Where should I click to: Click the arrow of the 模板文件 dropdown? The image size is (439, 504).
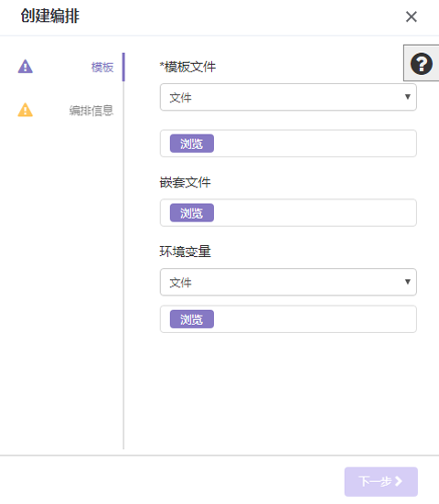tap(408, 97)
